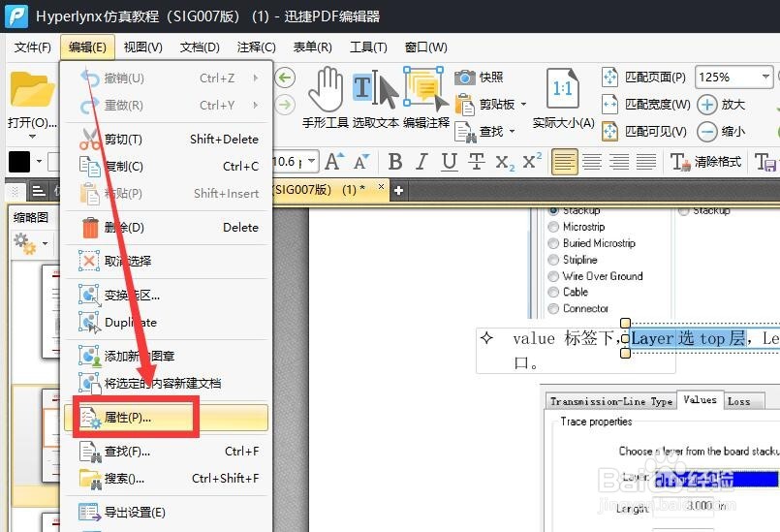Apply superscript formatting
This screenshot has width=780, height=532.
coord(532,161)
